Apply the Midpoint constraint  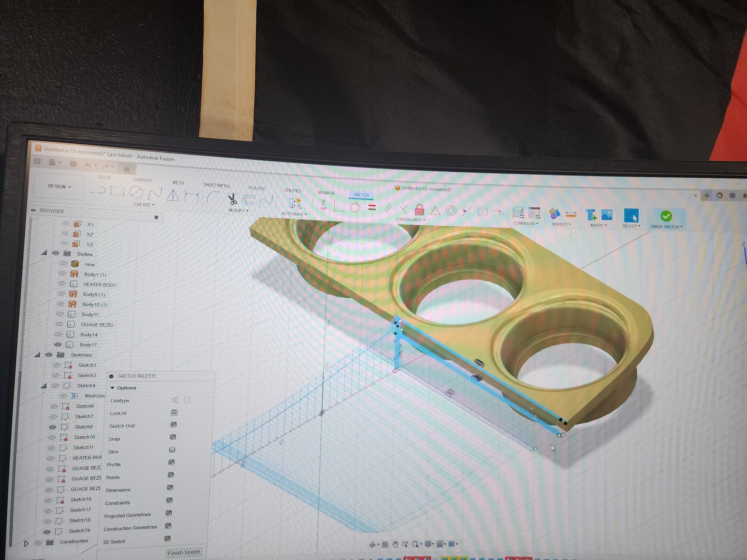tap(435, 211)
